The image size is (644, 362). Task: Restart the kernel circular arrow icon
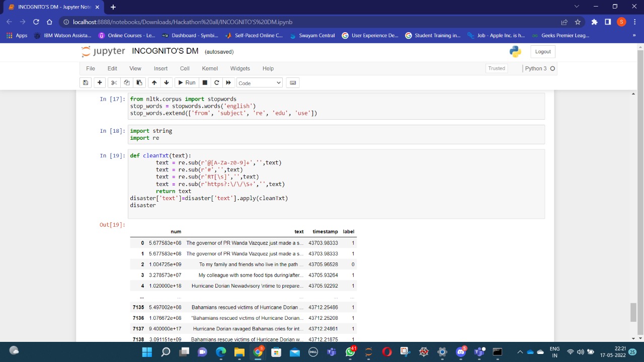pos(217,82)
